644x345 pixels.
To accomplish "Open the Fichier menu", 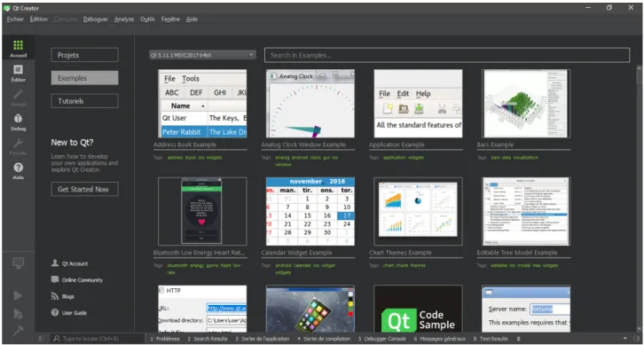I will 15,20.
